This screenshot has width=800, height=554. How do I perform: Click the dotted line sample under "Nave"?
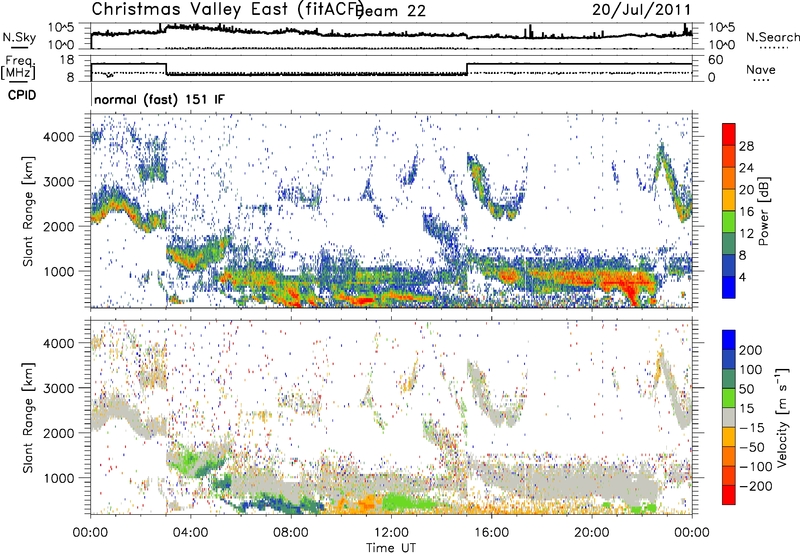[x=762, y=80]
